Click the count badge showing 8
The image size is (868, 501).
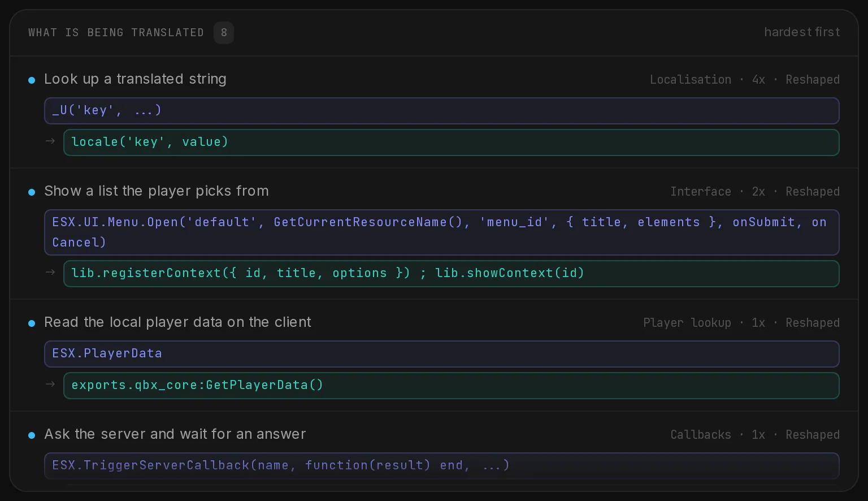point(224,33)
